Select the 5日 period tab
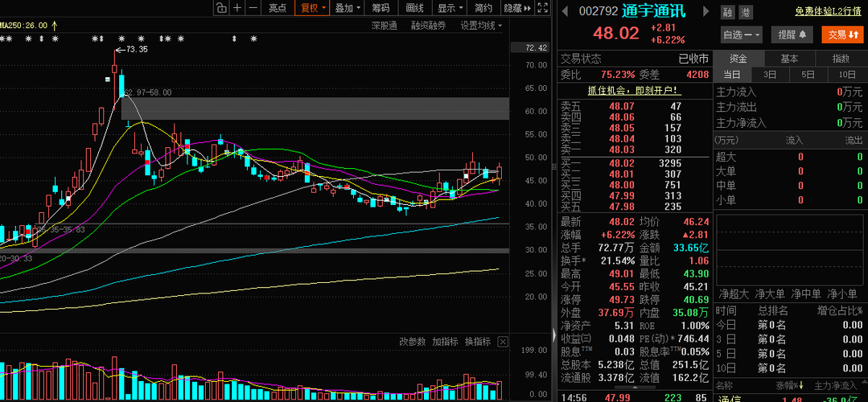Image resolution: width=868 pixels, height=402 pixels. coord(808,75)
